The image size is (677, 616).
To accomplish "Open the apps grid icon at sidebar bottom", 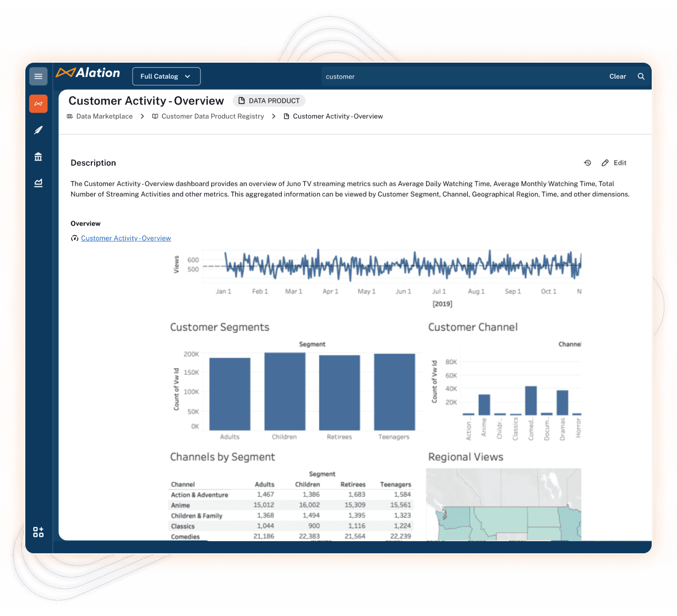I will coord(38,532).
